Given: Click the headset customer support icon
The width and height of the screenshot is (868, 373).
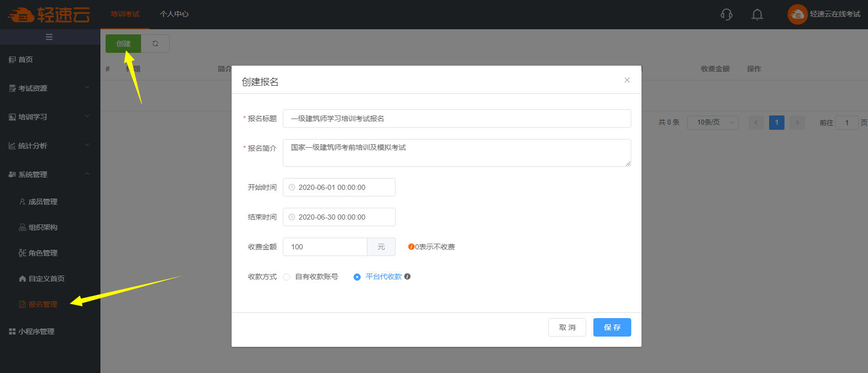Looking at the screenshot, I should [x=727, y=14].
